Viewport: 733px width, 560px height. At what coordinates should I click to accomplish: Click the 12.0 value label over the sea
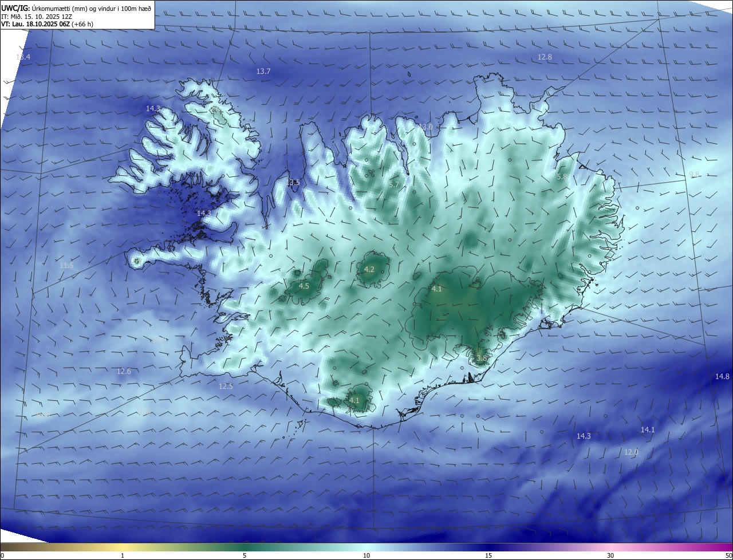[630, 452]
